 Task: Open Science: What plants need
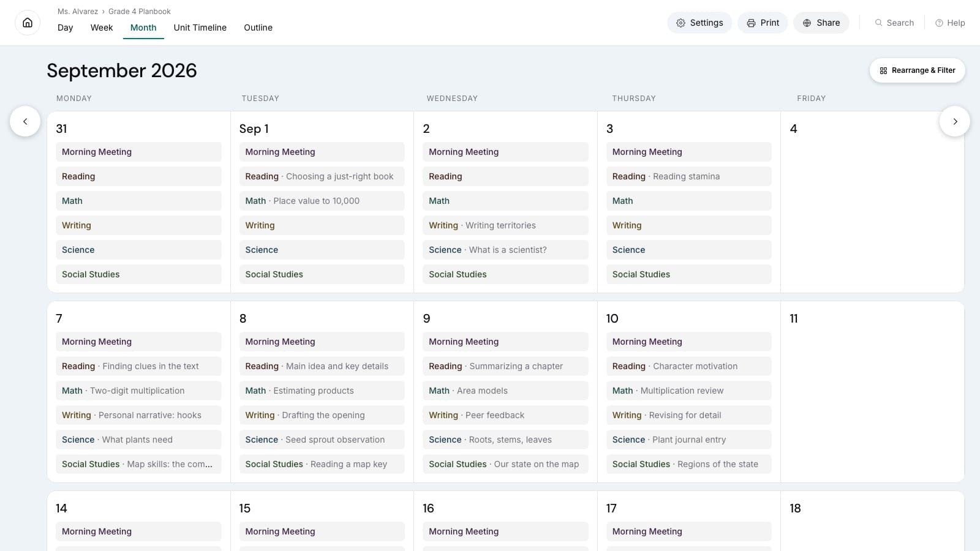[138, 440]
